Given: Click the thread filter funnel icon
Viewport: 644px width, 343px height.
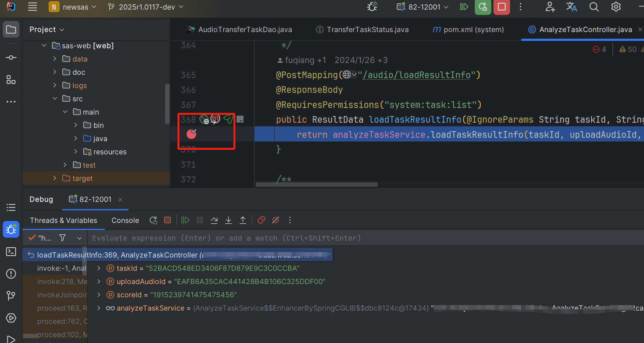Looking at the screenshot, I should [63, 238].
